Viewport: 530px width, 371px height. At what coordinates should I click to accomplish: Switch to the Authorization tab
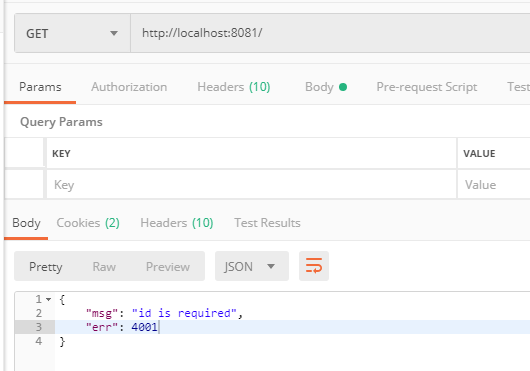[x=129, y=87]
